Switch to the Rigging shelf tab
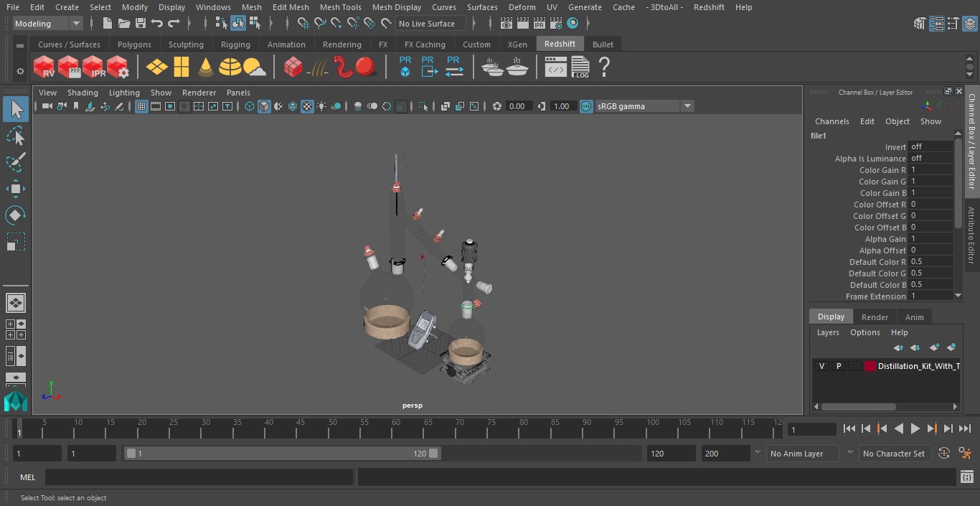980x506 pixels. (235, 44)
